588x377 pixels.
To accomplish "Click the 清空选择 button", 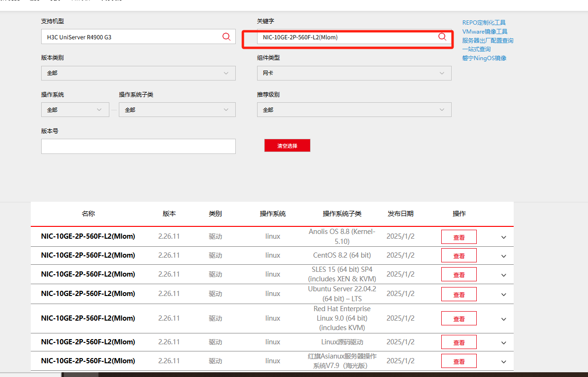I will click(287, 145).
